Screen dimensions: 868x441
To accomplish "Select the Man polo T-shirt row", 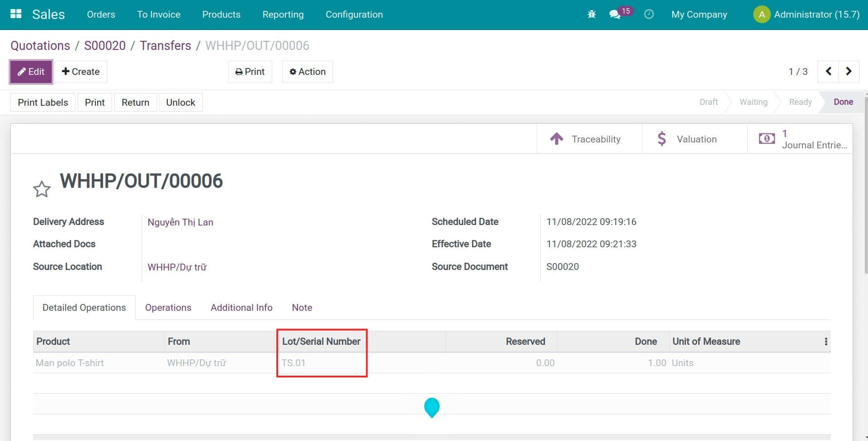I will coord(70,363).
